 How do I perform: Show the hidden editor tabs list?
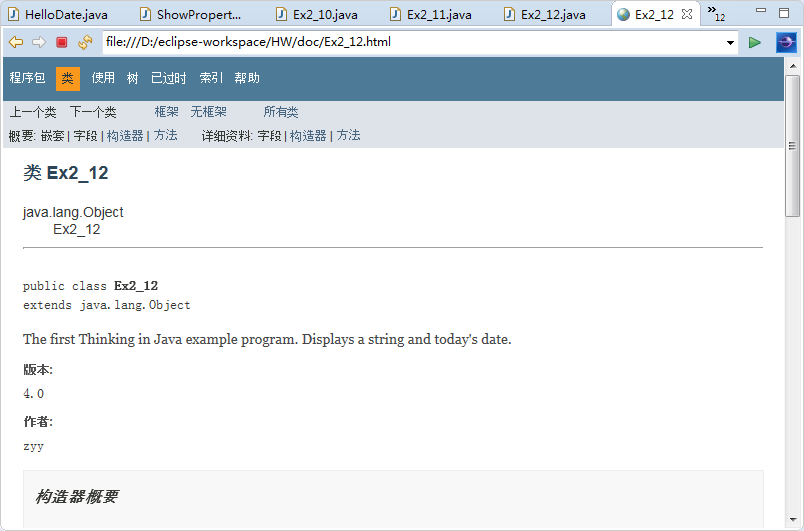716,13
